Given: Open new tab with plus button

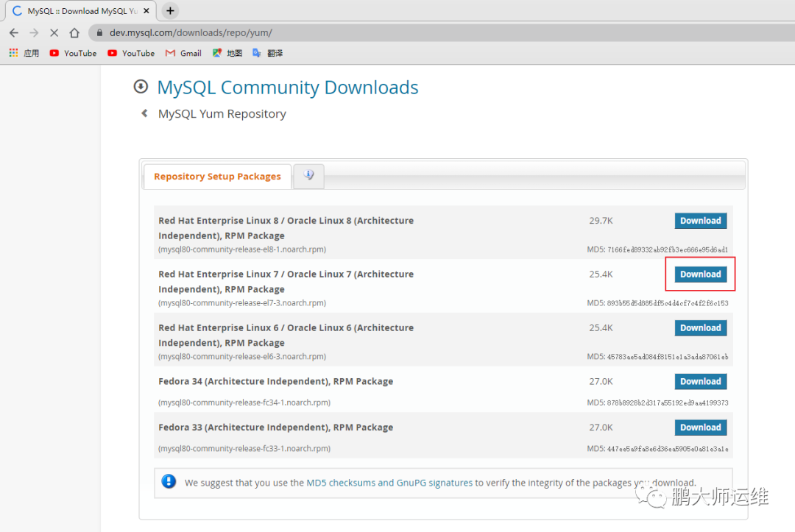Looking at the screenshot, I should coord(170,11).
